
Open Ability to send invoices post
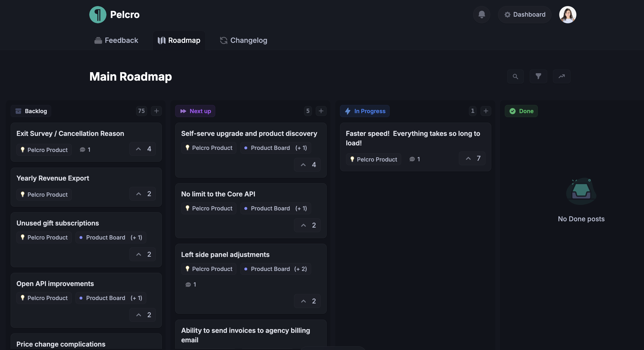point(246,335)
